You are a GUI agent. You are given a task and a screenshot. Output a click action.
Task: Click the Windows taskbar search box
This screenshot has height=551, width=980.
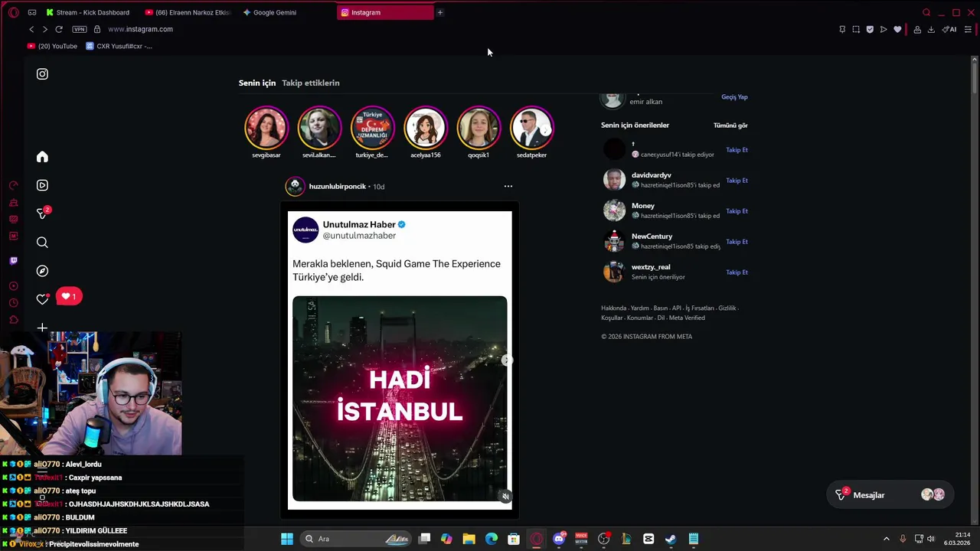(x=355, y=539)
